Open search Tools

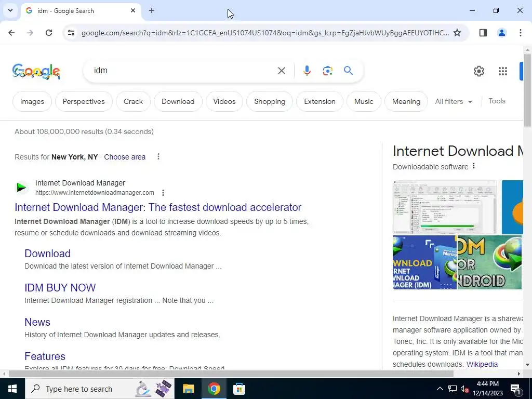(497, 101)
